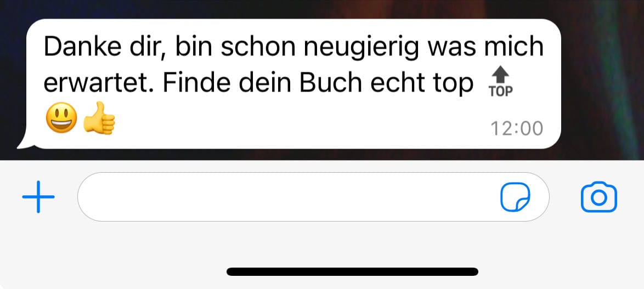Open the sticker picker icon
Viewport: 644px width, 289px height.
click(515, 197)
